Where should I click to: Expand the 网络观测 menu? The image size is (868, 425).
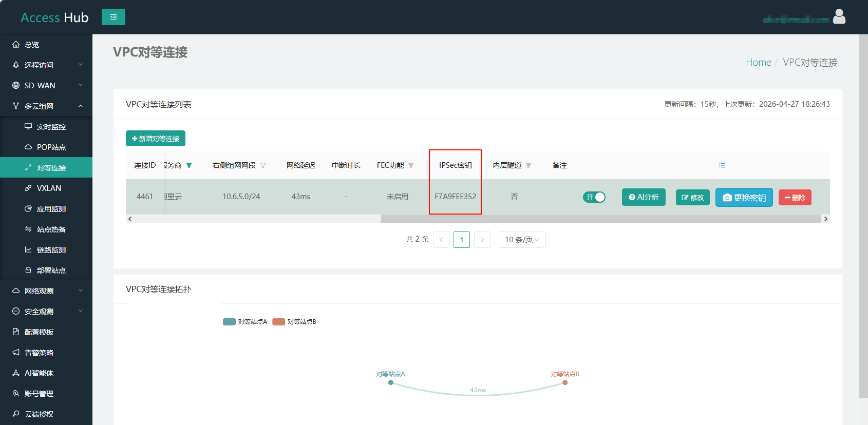[x=46, y=291]
